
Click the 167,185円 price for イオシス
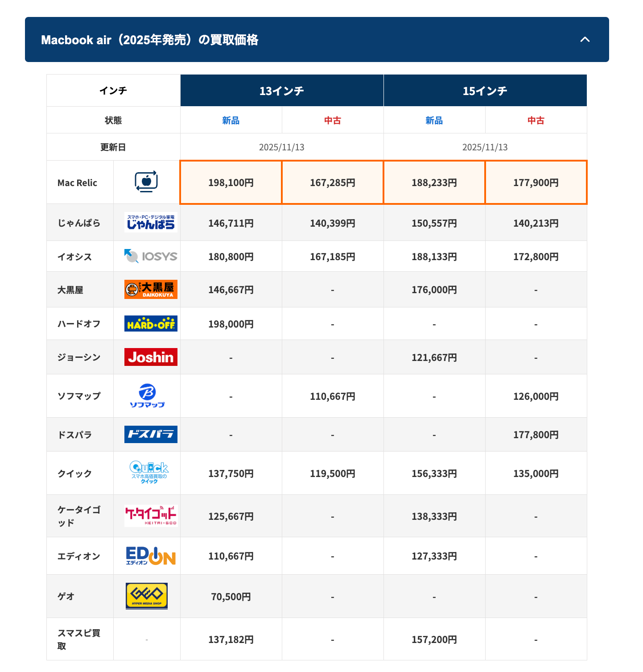[333, 257]
